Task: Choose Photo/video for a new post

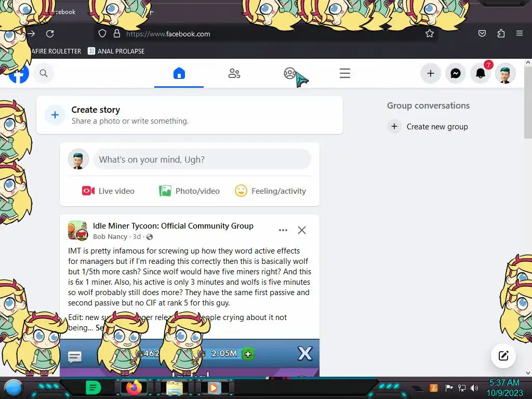Action: pos(189,191)
